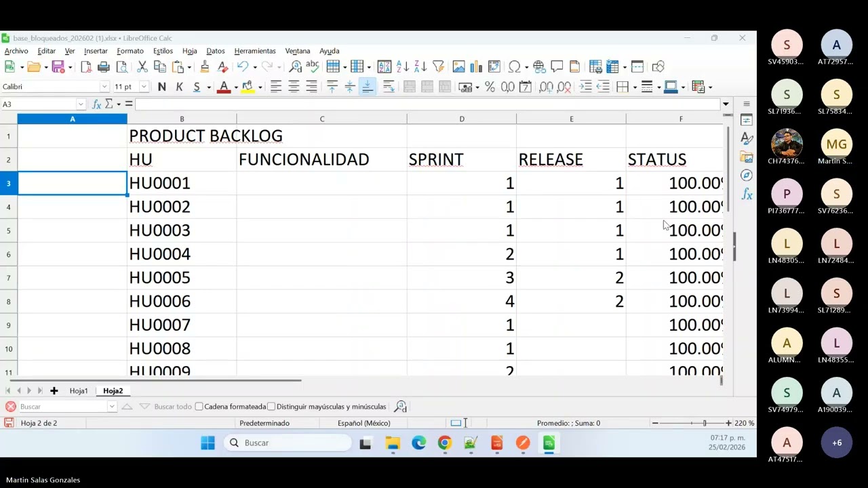
Task: Click the Spelling check abc icon
Action: [x=313, y=66]
